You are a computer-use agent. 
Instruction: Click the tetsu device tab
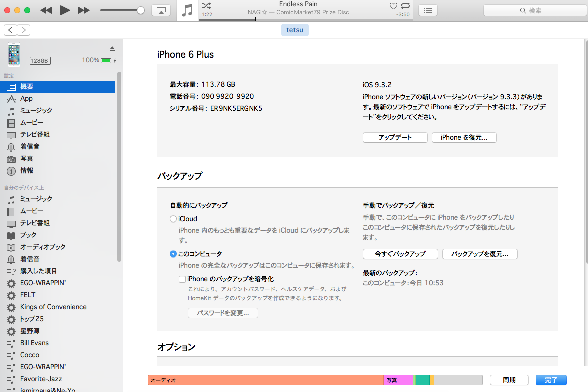pos(295,30)
